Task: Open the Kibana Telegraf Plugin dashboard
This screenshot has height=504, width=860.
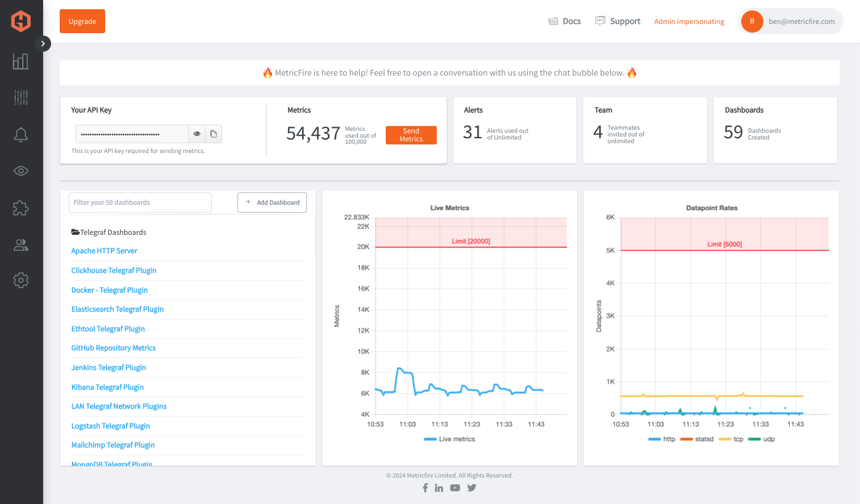Action: tap(108, 387)
